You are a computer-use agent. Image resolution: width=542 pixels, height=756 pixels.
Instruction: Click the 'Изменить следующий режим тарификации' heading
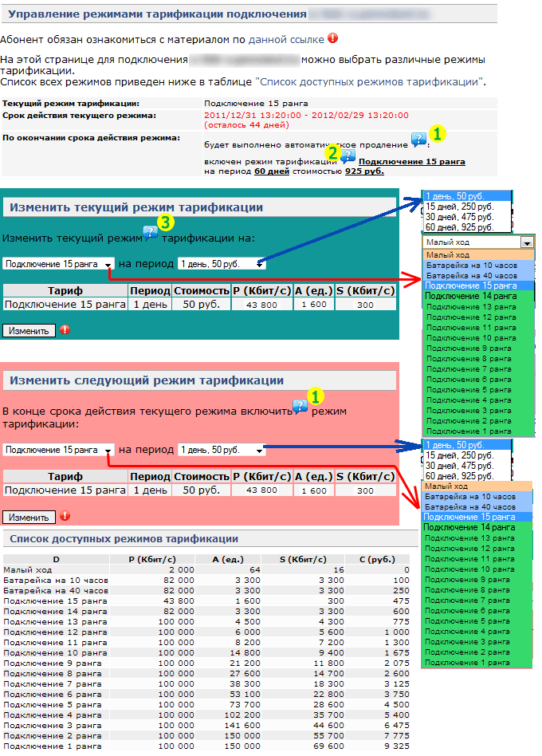point(147,380)
